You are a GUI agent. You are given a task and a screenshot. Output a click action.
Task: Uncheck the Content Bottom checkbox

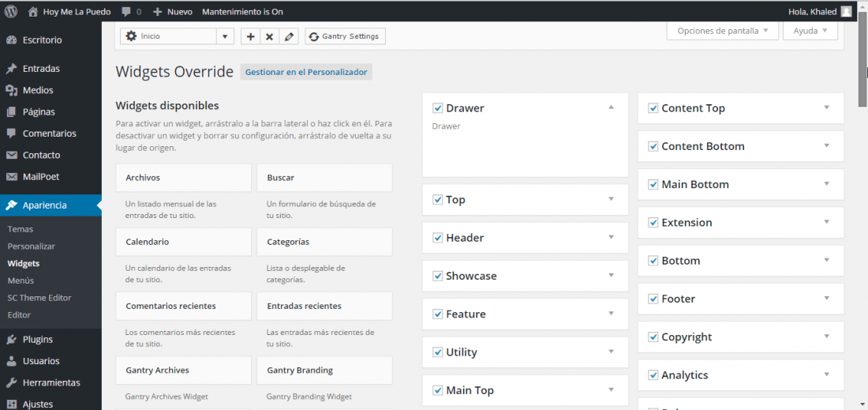click(x=653, y=146)
